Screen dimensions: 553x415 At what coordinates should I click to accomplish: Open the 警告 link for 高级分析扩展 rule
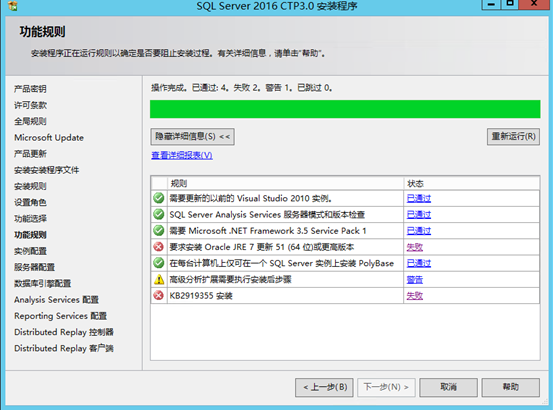coord(414,279)
